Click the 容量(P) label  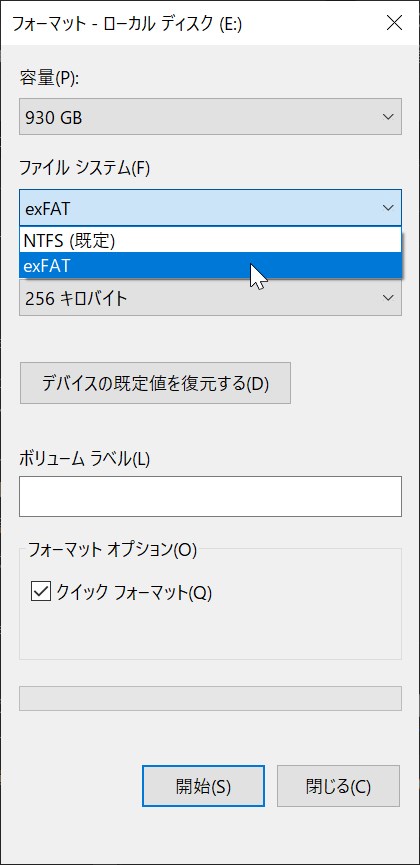(x=49, y=79)
